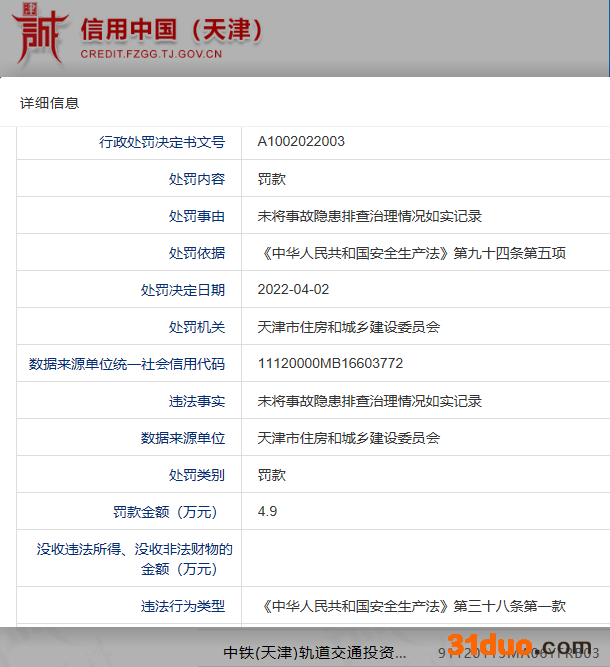The width and height of the screenshot is (610, 667).
Task: Click the 中铁(天津)轨道交通投资 company entry
Action: point(314,653)
